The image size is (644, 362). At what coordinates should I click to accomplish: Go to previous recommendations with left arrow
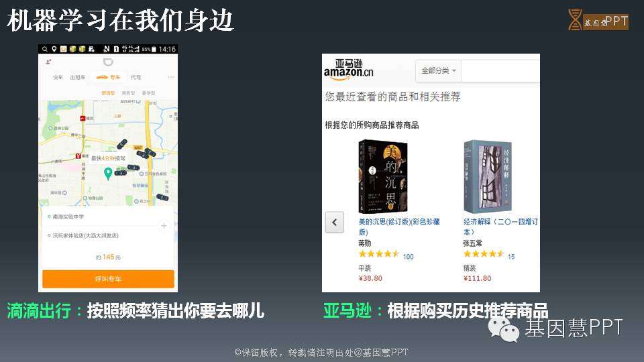334,223
